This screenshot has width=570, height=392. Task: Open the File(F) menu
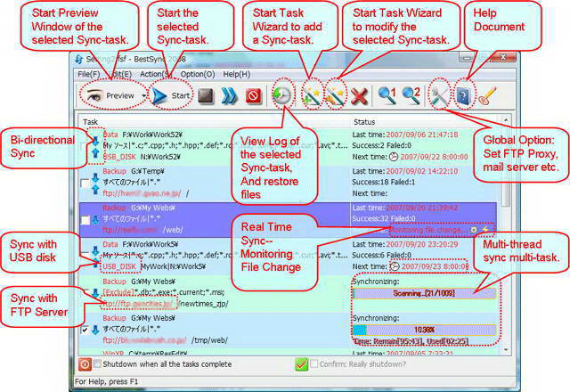click(88, 74)
